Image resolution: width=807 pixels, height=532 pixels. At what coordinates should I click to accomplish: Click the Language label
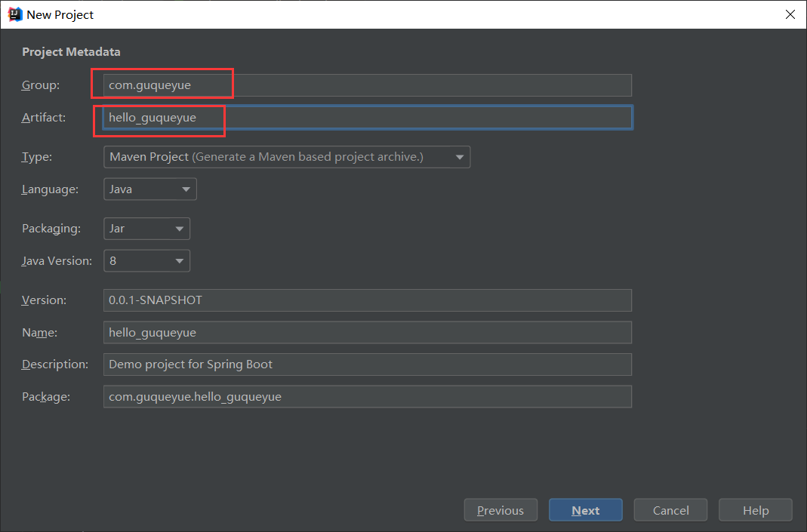[x=51, y=189]
